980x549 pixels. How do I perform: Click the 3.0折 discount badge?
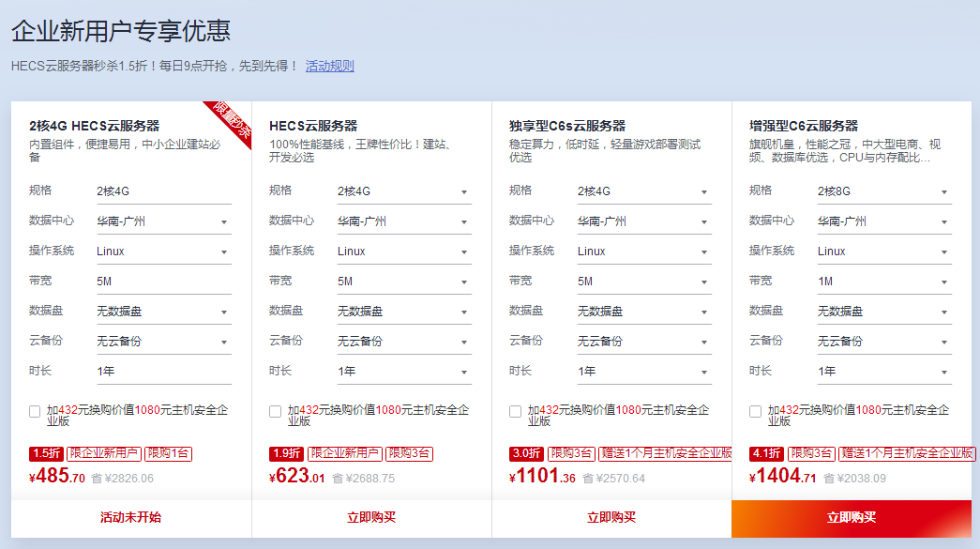tap(526, 453)
